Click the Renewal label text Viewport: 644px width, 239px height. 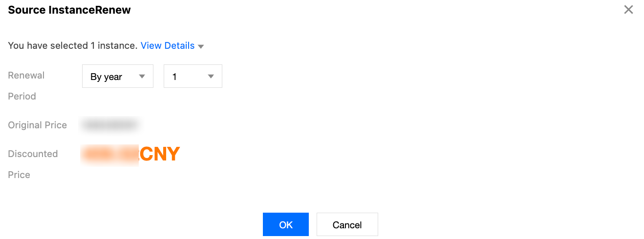pos(26,76)
